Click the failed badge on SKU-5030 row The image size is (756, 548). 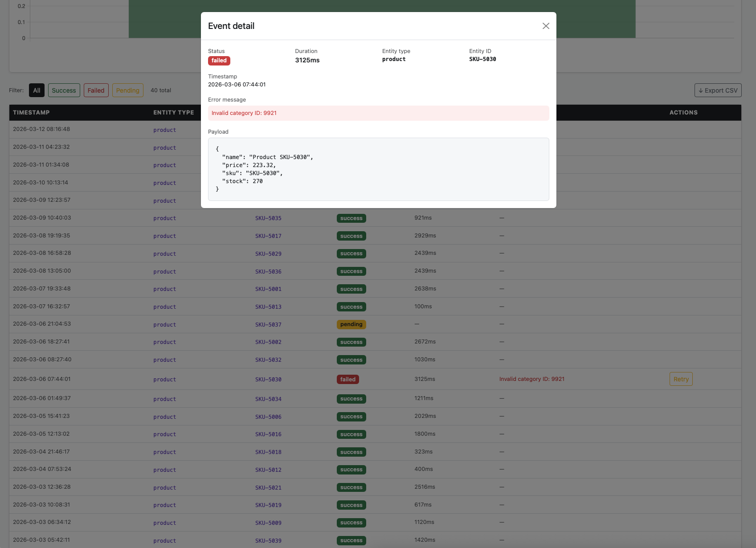(347, 379)
